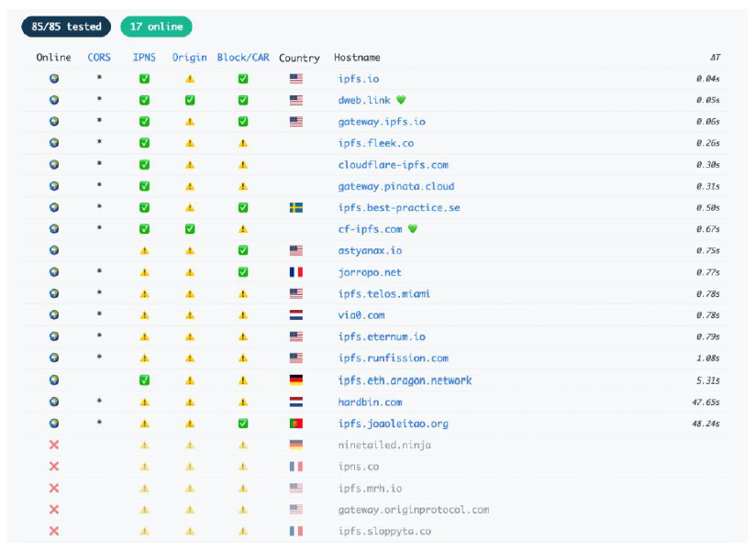
Task: Click the Origin warning icon for astyanax.io
Action: coord(190,251)
